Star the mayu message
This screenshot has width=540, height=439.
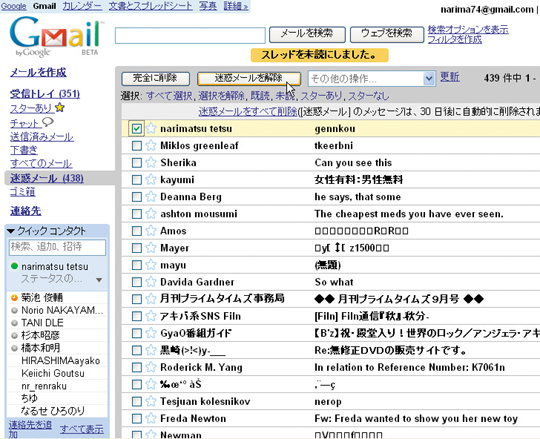coord(151,265)
